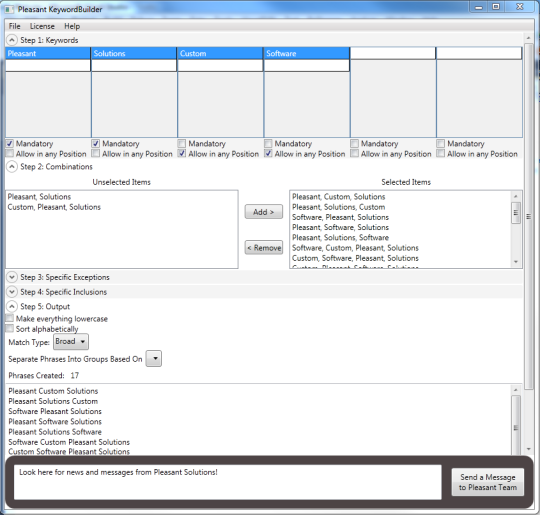Check Mandatory for the sixth empty column
This screenshot has height=515, width=540.
click(440, 143)
